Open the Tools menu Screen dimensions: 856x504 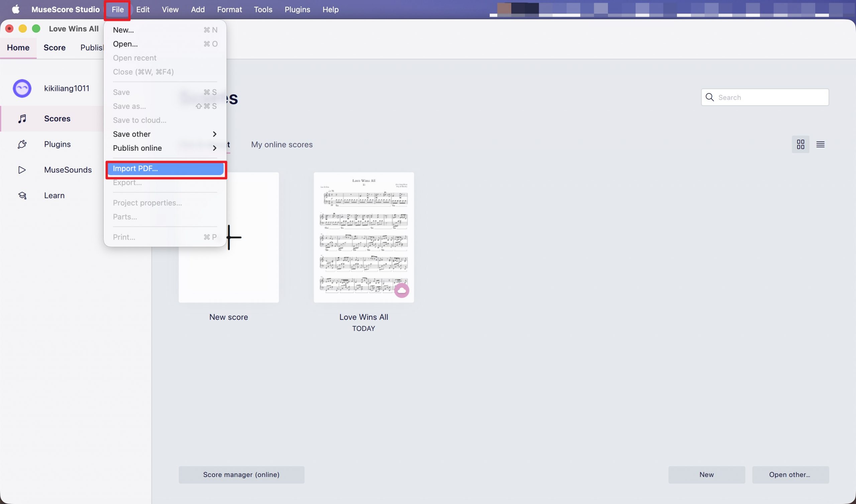[263, 9]
